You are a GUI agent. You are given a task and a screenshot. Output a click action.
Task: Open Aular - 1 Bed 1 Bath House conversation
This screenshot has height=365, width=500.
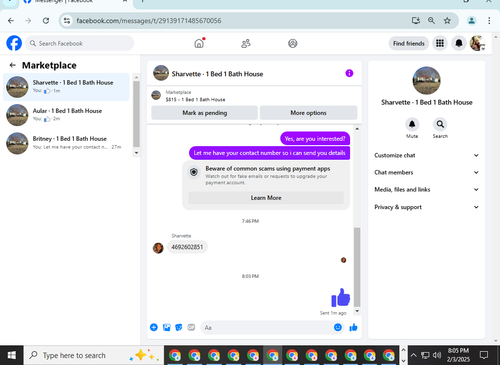66,115
